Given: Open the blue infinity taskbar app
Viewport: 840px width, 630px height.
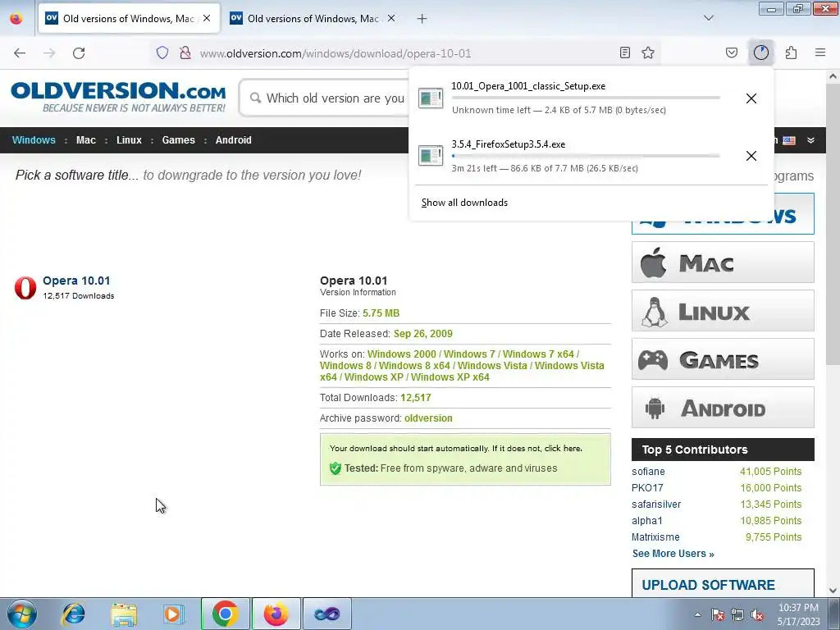Looking at the screenshot, I should [327, 614].
